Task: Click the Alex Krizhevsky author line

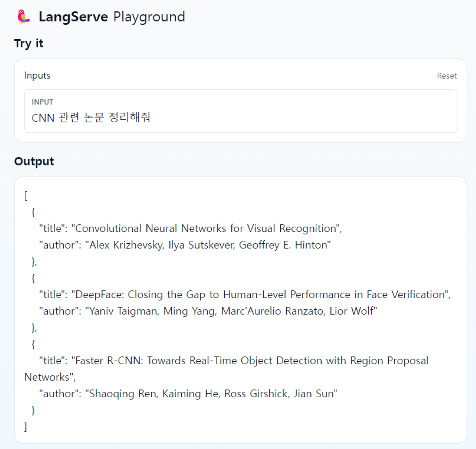Action: point(185,245)
